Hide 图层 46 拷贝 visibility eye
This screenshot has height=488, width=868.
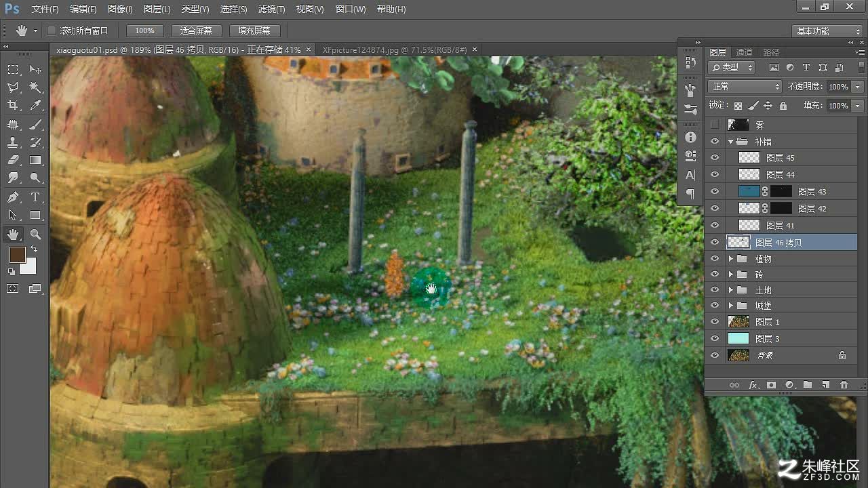pyautogui.click(x=715, y=242)
